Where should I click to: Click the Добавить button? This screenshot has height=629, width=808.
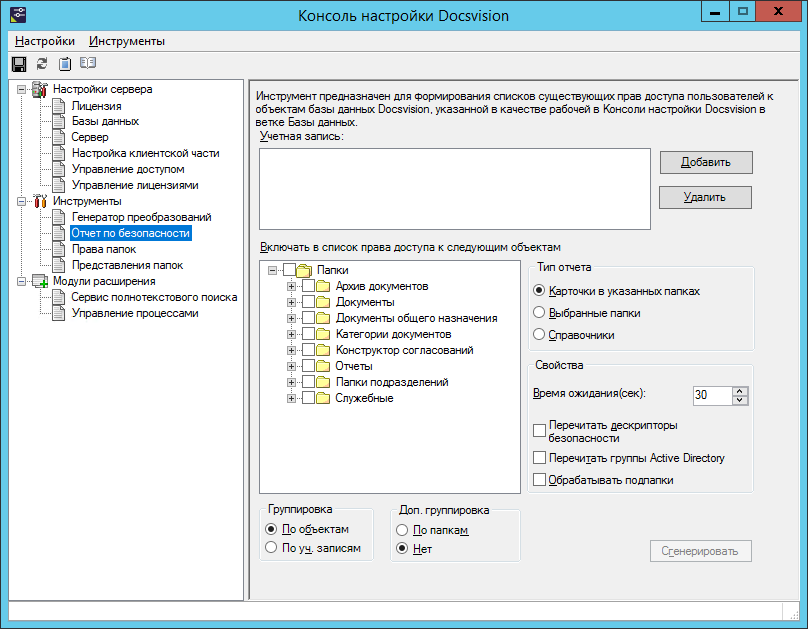point(705,162)
